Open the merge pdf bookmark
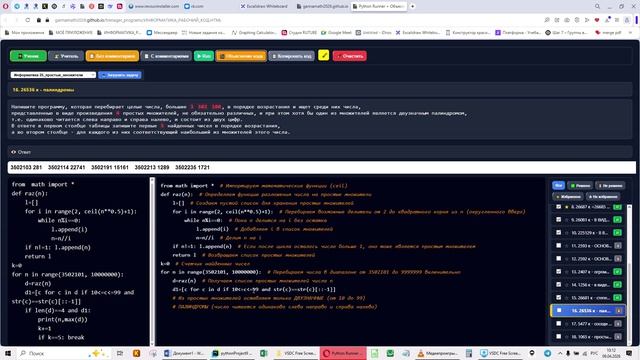The width and height of the screenshot is (640, 360). click(609, 32)
